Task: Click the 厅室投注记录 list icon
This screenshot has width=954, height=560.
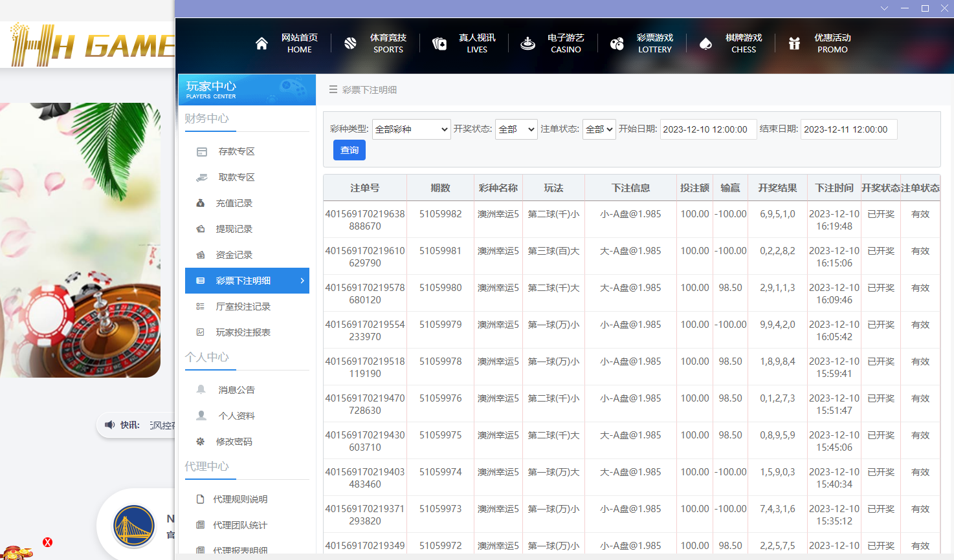Action: pos(201,307)
